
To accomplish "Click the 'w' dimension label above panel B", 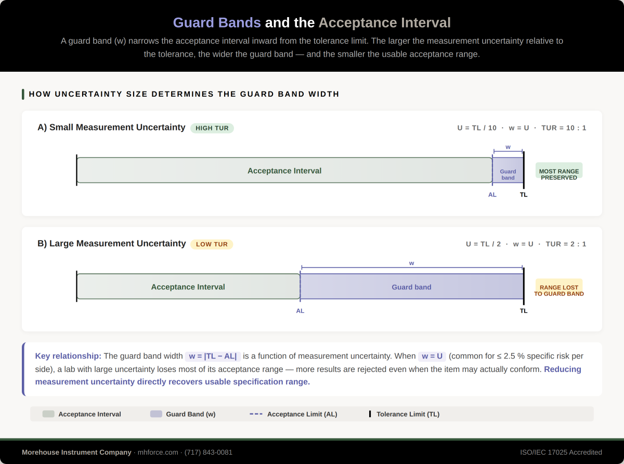I will coord(411,263).
